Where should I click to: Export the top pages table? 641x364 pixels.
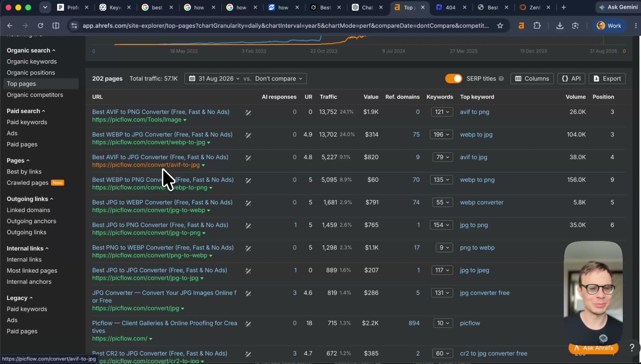[607, 79]
